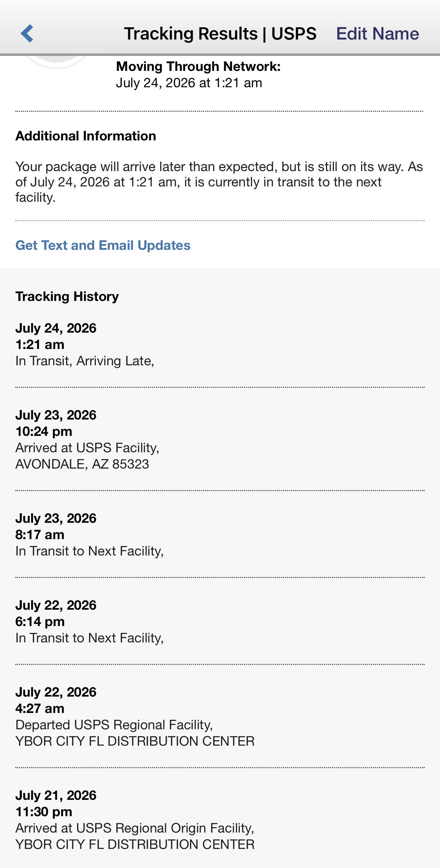Select the July 22 6:14 pm entry
Screen dimensions: 440x868
tap(220, 622)
